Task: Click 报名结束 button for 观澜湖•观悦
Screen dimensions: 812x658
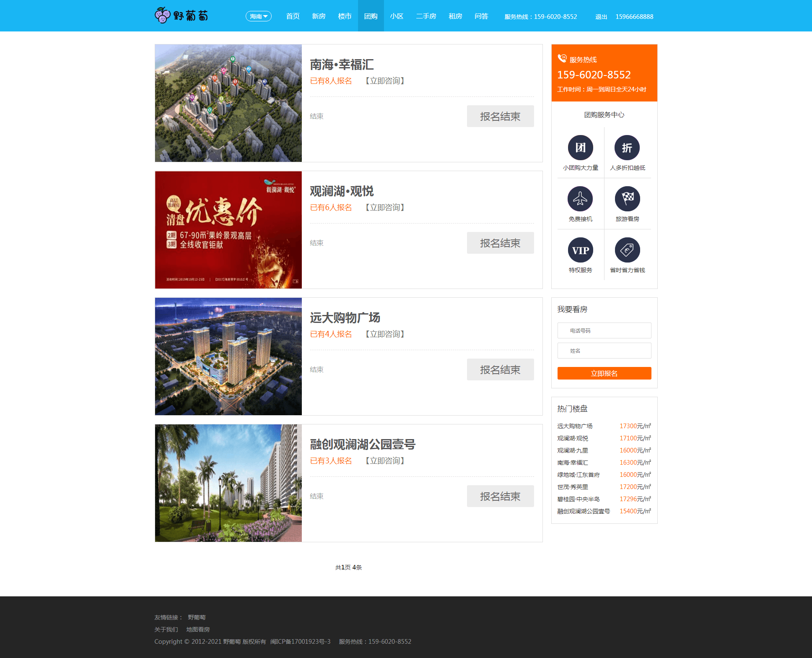Action: coord(501,243)
